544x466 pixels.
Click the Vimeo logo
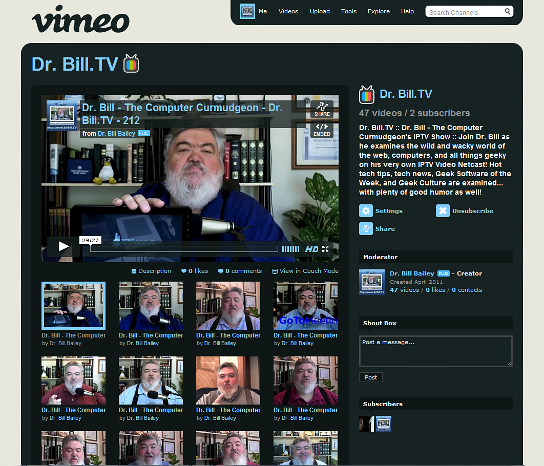80,19
